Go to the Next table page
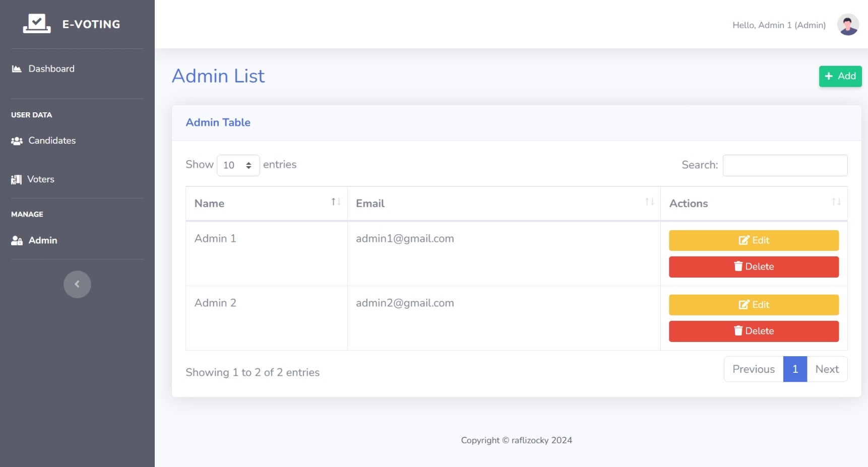 click(x=827, y=370)
